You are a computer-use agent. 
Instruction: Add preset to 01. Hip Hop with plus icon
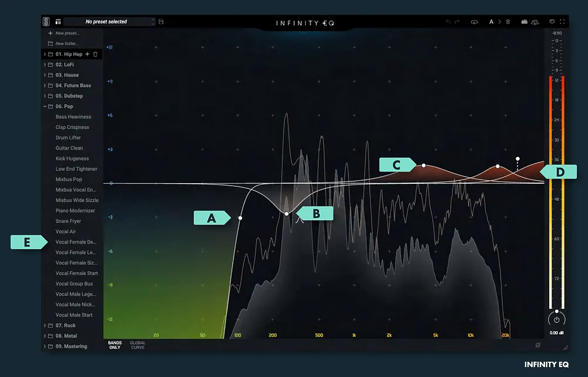88,54
